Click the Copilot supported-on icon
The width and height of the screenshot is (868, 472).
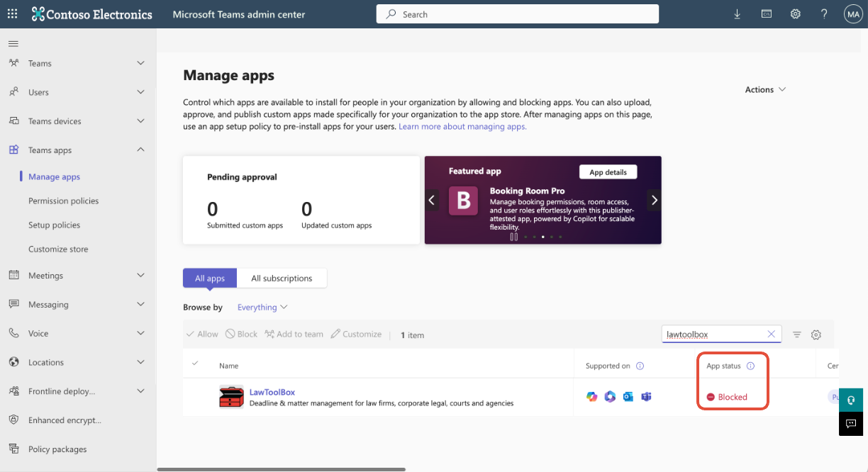coord(592,397)
